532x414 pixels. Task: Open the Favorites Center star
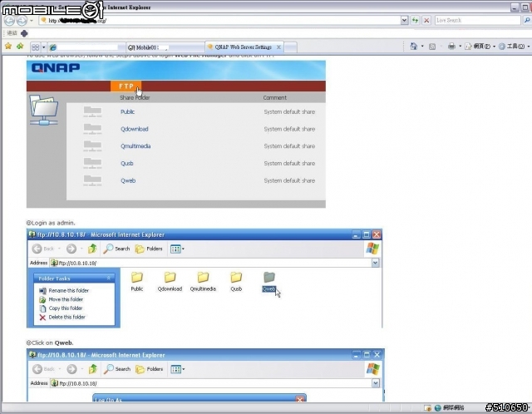click(x=8, y=47)
